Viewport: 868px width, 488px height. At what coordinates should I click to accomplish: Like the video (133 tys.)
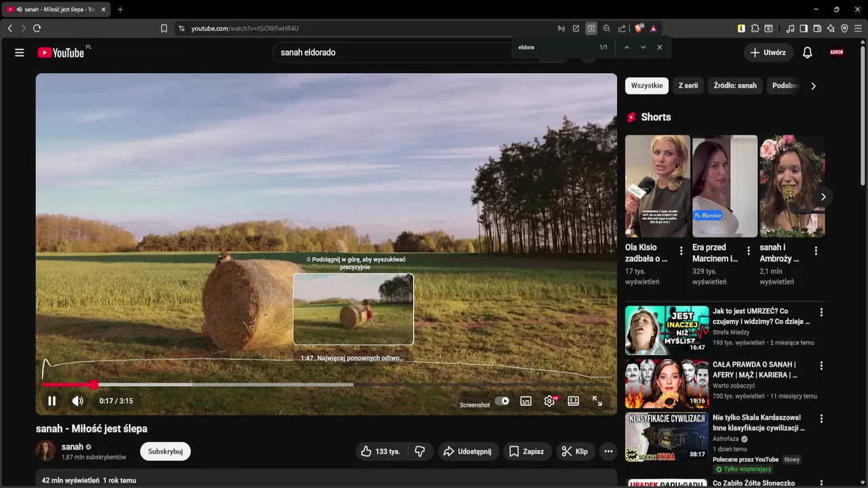point(380,451)
